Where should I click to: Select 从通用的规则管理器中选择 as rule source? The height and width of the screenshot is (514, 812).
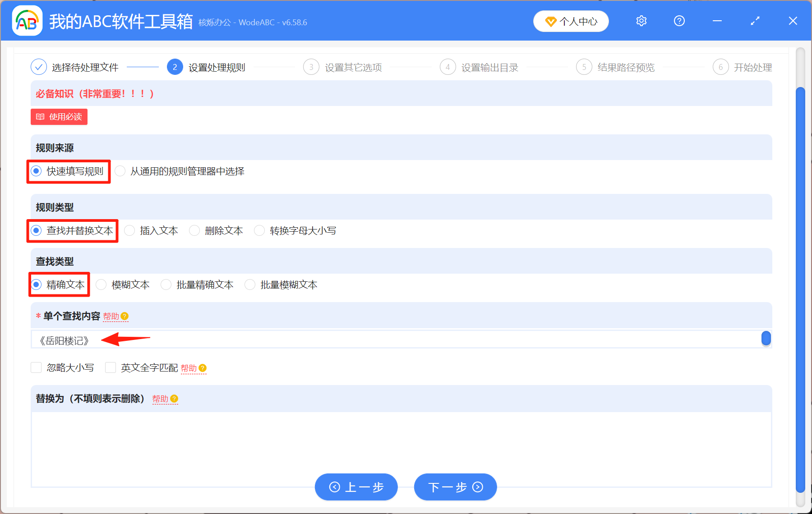[x=120, y=171]
